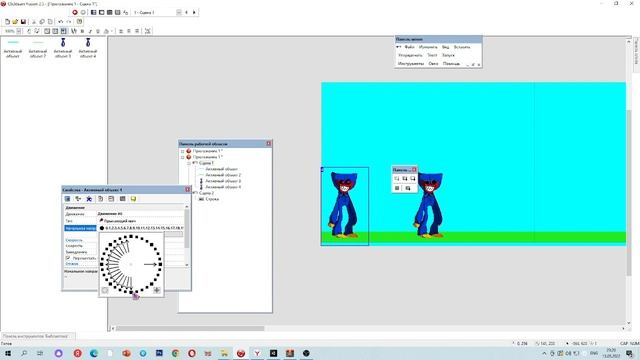640x360 pixels.
Task: Create a new application file
Action: tap(7, 22)
